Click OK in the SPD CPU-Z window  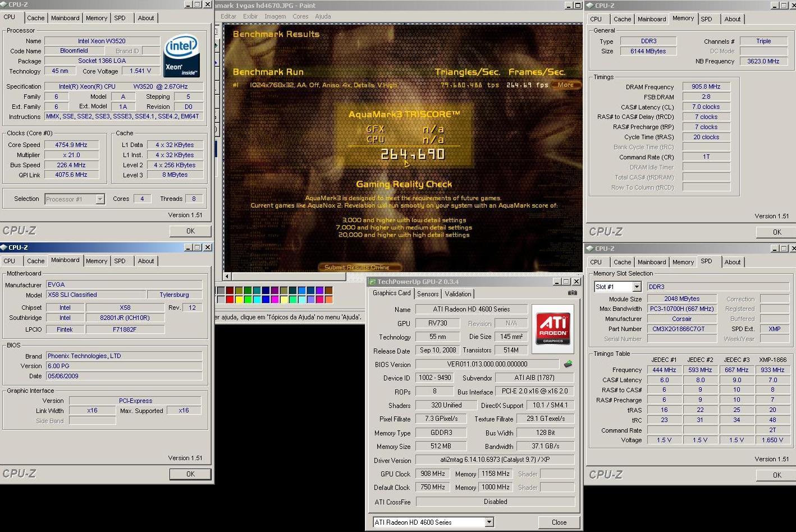click(x=777, y=475)
